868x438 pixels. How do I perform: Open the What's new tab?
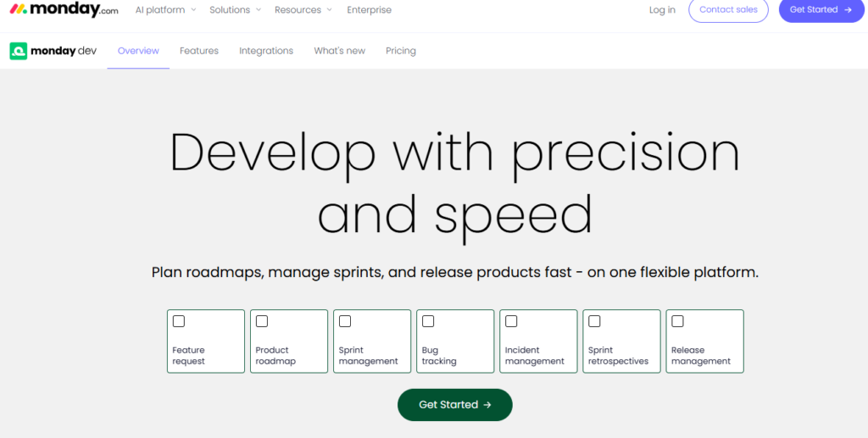(x=339, y=51)
